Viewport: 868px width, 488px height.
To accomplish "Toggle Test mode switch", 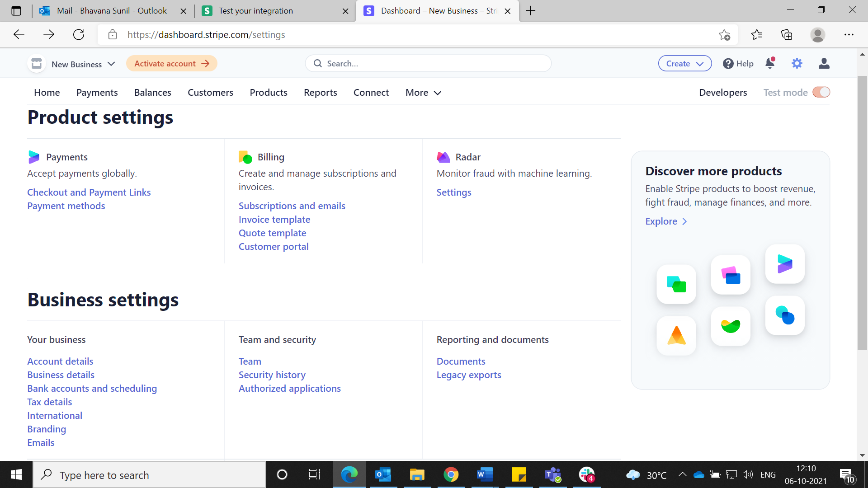I will [x=821, y=92].
